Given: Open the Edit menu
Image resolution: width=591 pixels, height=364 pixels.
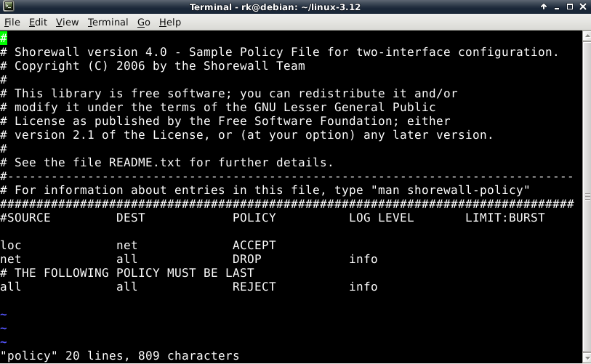Looking at the screenshot, I should [38, 23].
